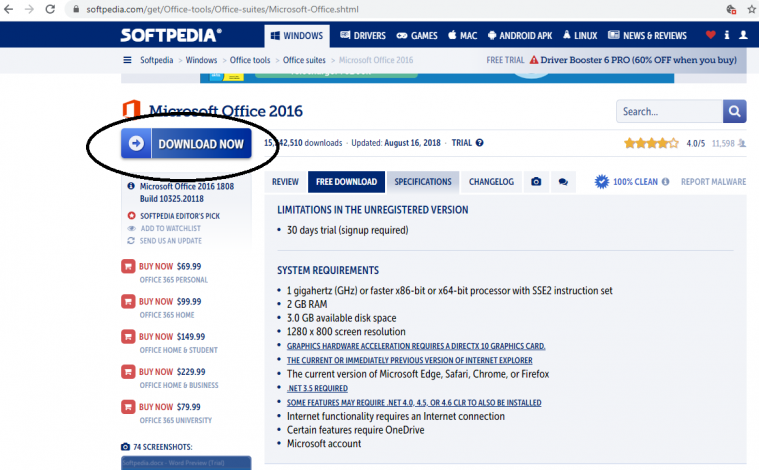The width and height of the screenshot is (759, 470).
Task: Click the star rating icons
Action: pos(651,143)
